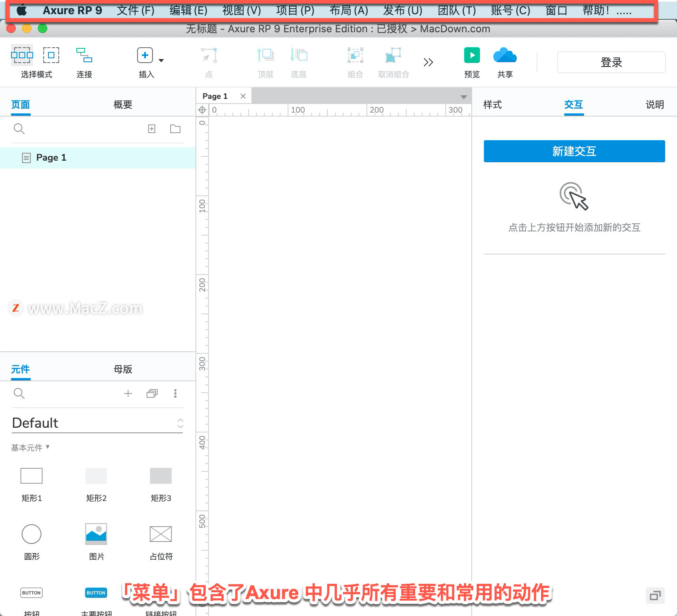Open the Account 账号 (C) menu
This screenshot has height=616, width=677.
511,11
